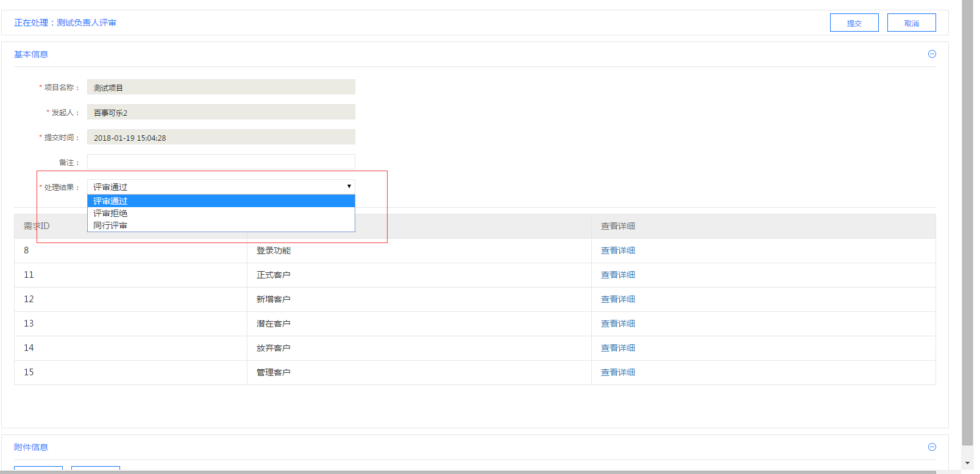Open 查看详细 for 潜在客户 row

coord(617,324)
